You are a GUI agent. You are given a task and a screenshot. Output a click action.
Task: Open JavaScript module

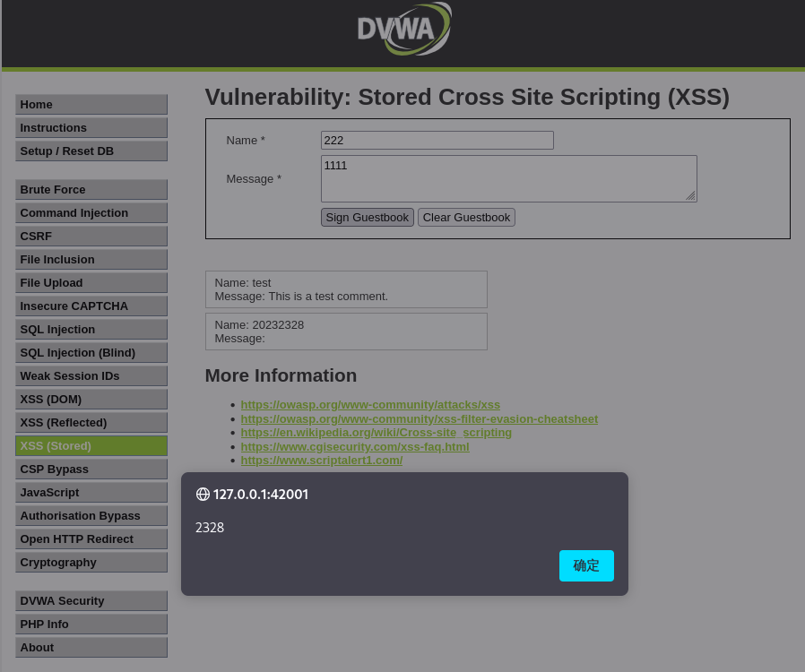click(x=91, y=493)
